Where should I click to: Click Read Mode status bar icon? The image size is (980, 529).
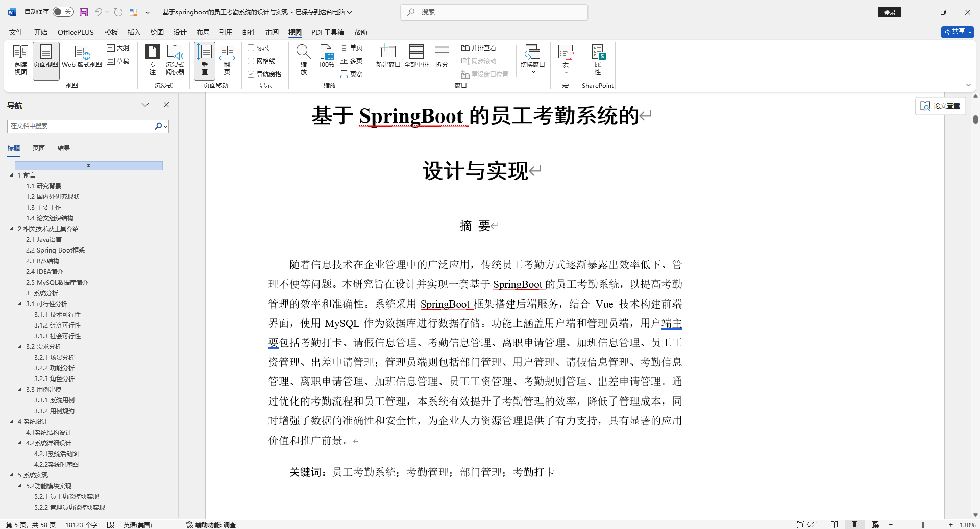[834, 524]
